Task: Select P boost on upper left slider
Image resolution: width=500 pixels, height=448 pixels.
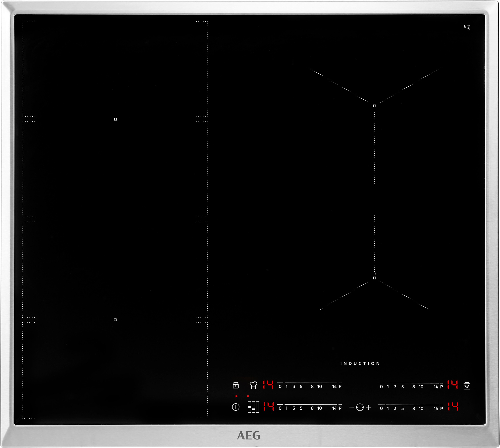Action: click(x=340, y=387)
